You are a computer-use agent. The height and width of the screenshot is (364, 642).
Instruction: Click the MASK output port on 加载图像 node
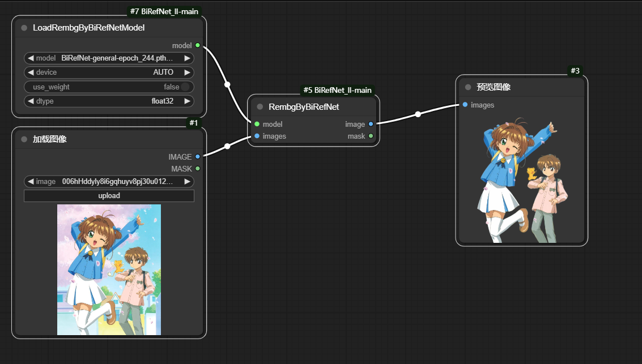[197, 169]
